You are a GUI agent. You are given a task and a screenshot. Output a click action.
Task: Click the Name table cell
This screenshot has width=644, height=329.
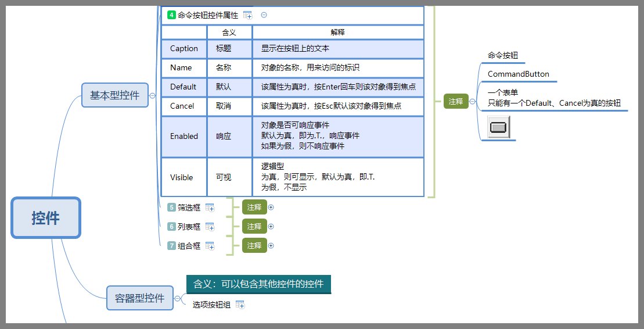pos(184,68)
